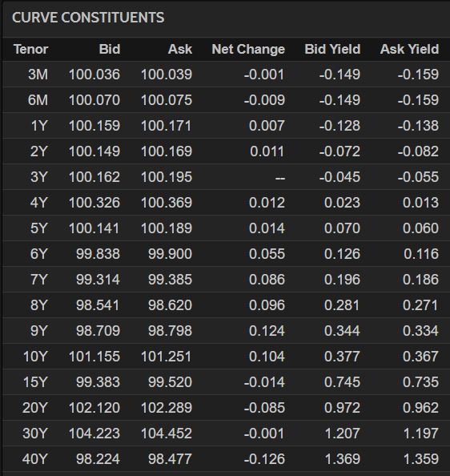Select the 5Y tenor row label
450x476 pixels.
[x=39, y=228]
